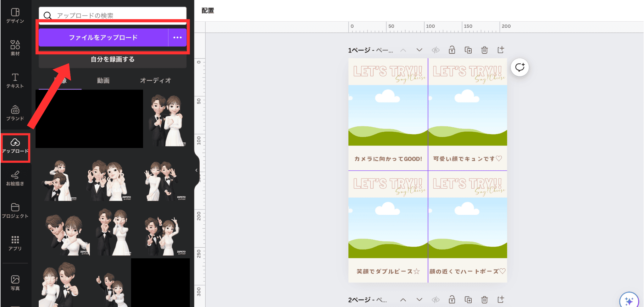Toggle hide page icon for page 1
The width and height of the screenshot is (644, 307).
[x=436, y=50]
